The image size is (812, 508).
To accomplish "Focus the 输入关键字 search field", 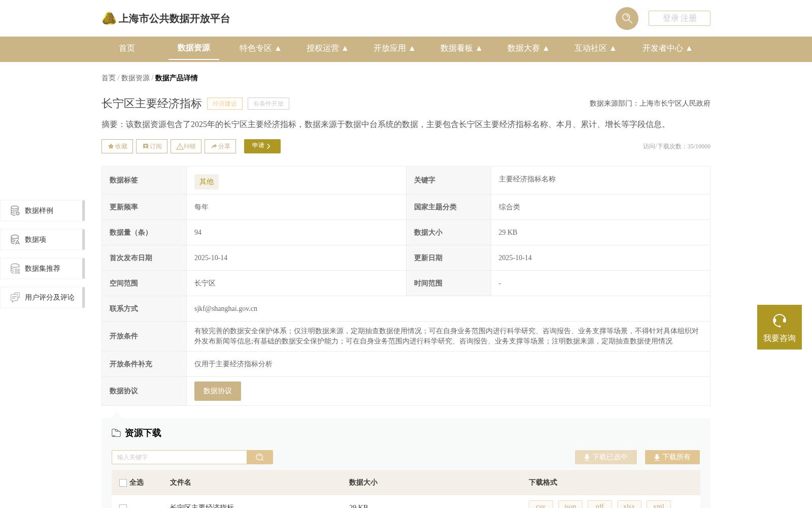I will tap(179, 457).
